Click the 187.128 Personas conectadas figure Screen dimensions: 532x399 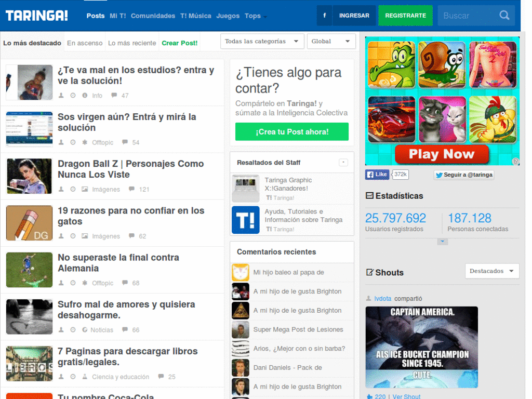tap(470, 218)
